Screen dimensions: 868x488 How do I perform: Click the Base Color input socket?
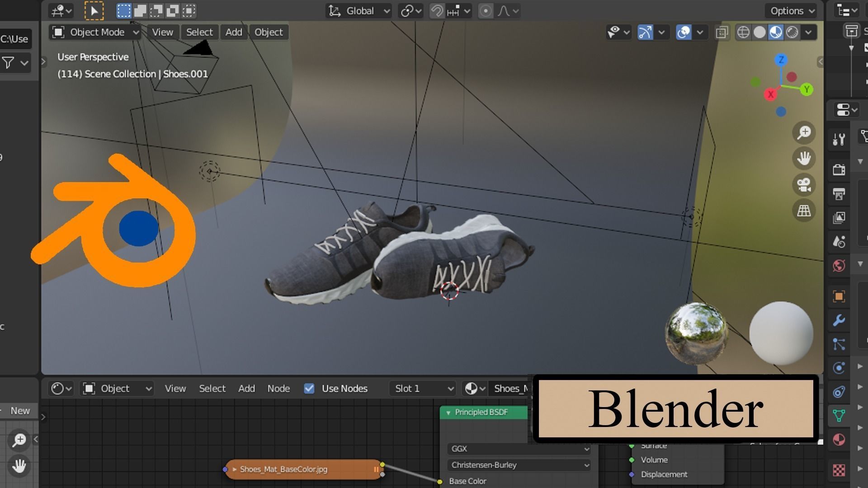click(x=439, y=482)
